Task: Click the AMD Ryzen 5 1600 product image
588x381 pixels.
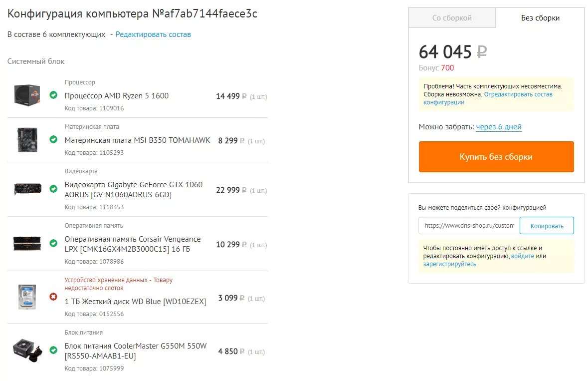Action: (x=27, y=95)
